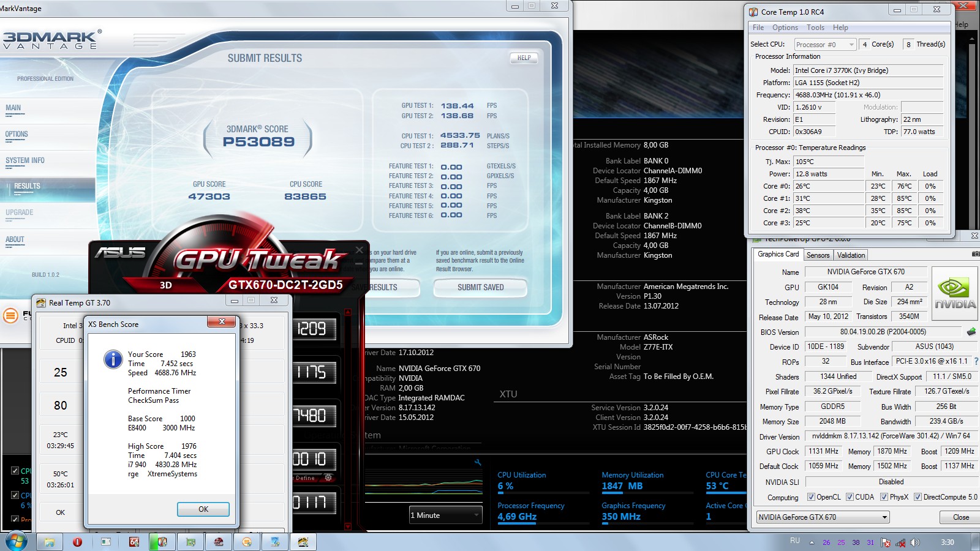Click the Bus Interface question mark in GPU-Z
980x551 pixels.
click(x=976, y=361)
